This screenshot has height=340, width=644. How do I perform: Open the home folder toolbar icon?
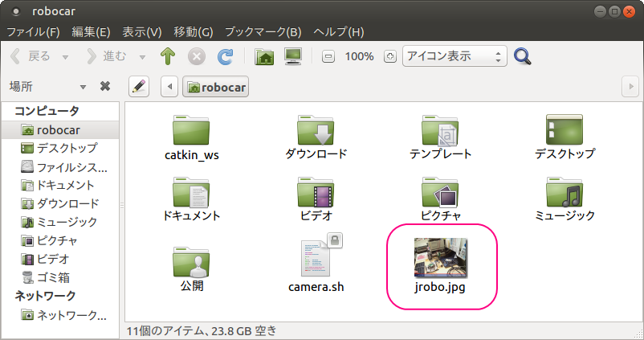point(264,56)
